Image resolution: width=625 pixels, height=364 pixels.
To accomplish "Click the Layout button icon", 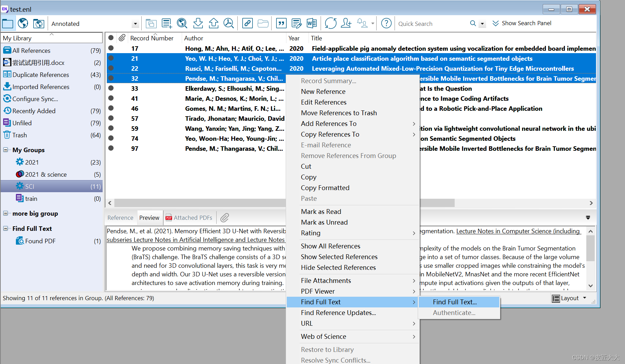I will point(556,298).
